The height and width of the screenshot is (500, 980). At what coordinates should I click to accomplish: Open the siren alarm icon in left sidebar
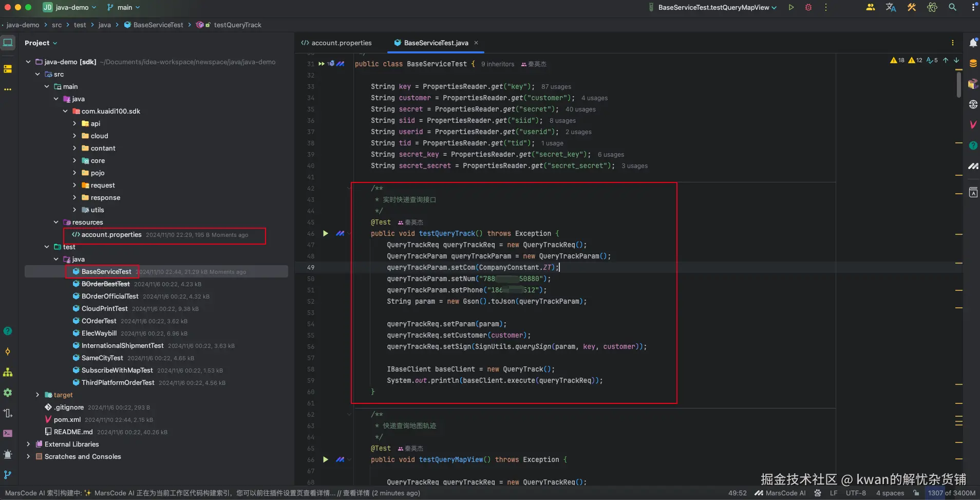(8, 454)
